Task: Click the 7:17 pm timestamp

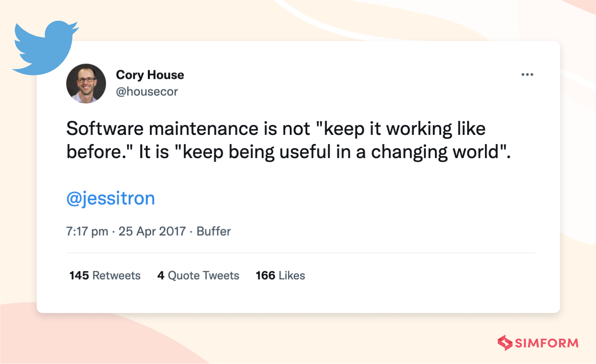Action: click(x=87, y=231)
